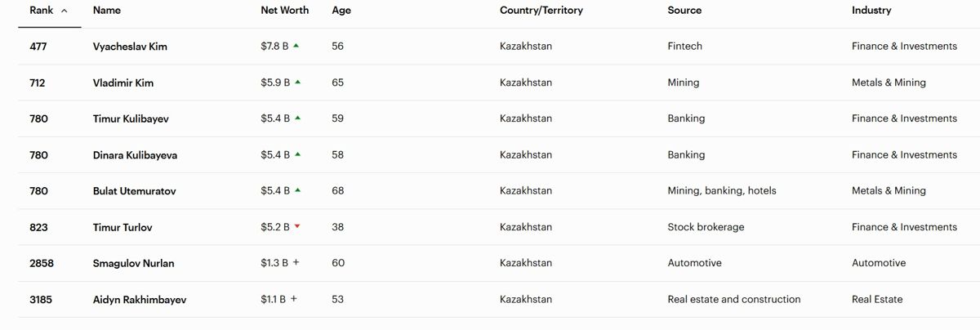Click plus icon beside Aidyn Rakhimbayev's $1.1 B
The width and height of the screenshot is (980, 330).
tap(294, 299)
